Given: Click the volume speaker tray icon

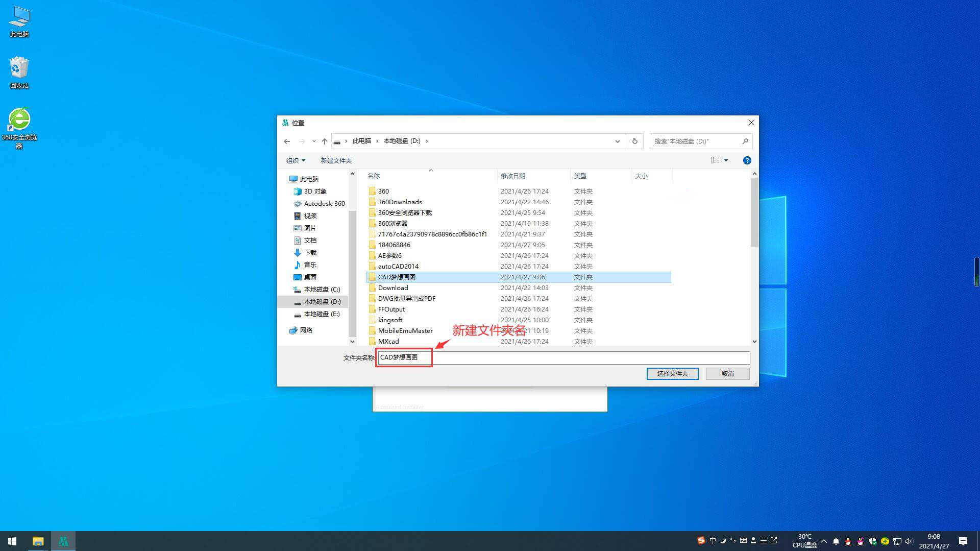Looking at the screenshot, I should coord(909,541).
